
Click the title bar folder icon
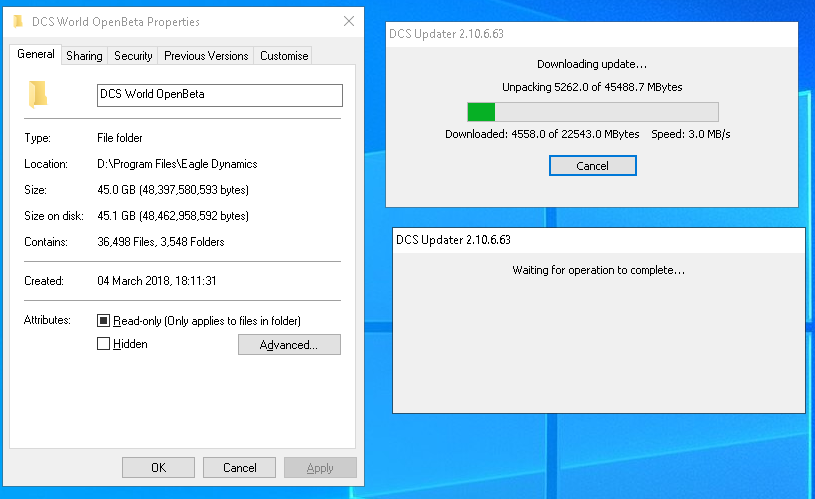coord(18,21)
